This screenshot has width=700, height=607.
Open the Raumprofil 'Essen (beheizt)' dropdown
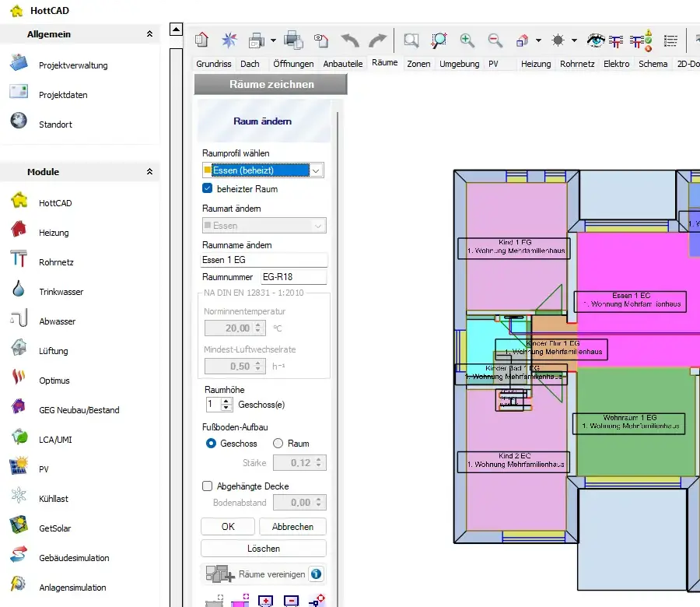(x=316, y=170)
